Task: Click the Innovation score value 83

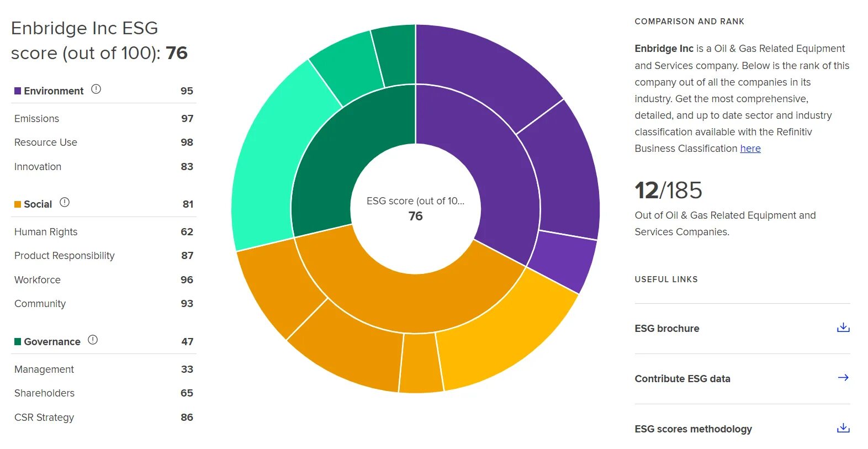Action: (187, 166)
